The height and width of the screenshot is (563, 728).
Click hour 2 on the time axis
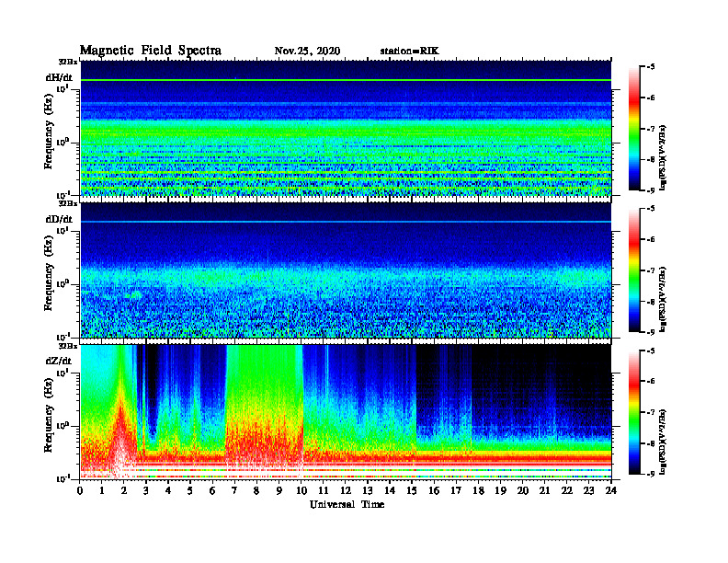click(x=124, y=490)
